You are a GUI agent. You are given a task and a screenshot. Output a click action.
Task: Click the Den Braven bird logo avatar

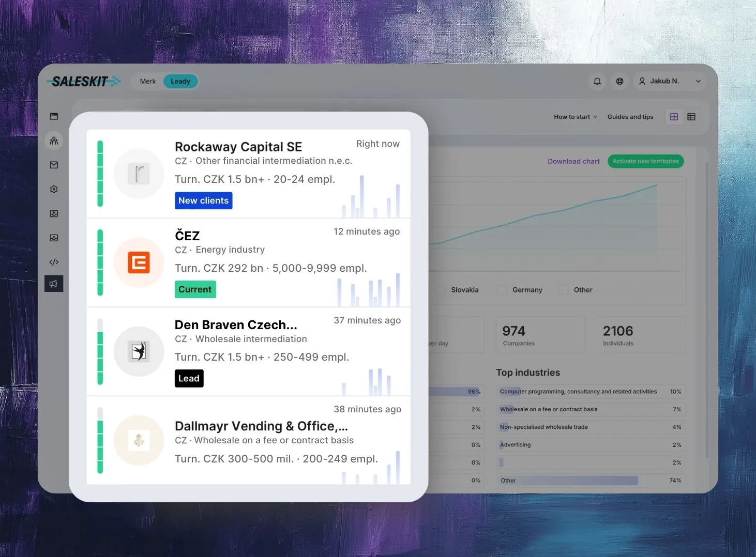click(139, 351)
